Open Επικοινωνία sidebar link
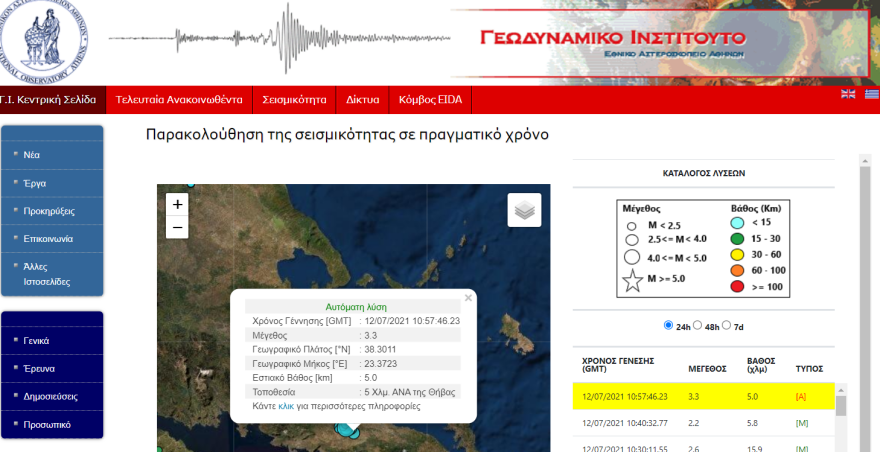Image resolution: width=880 pixels, height=452 pixels. [48, 239]
